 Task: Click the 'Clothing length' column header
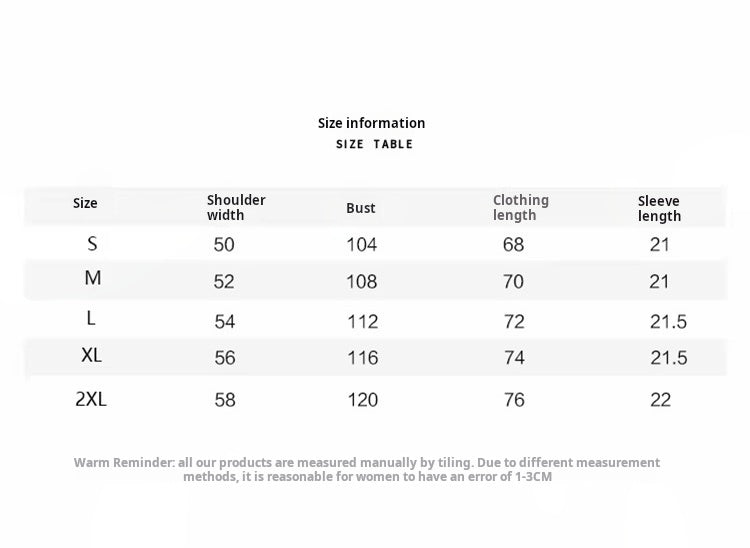520,207
